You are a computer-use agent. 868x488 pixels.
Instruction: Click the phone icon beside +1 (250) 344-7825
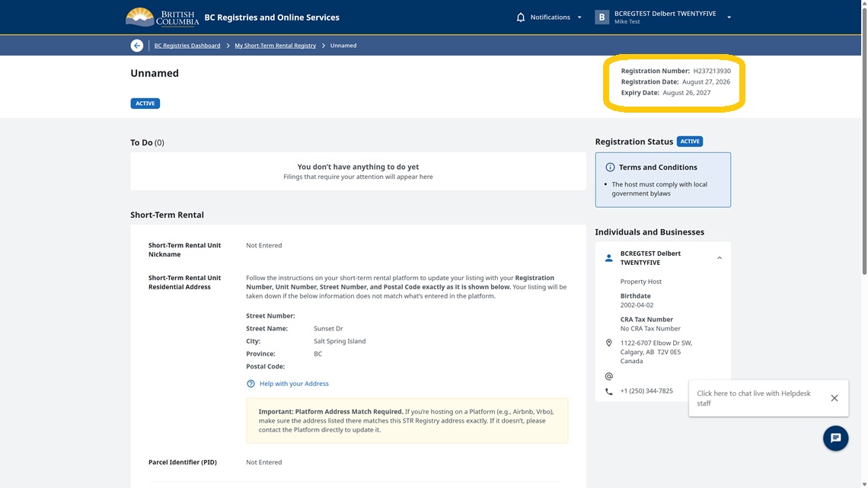click(x=609, y=391)
